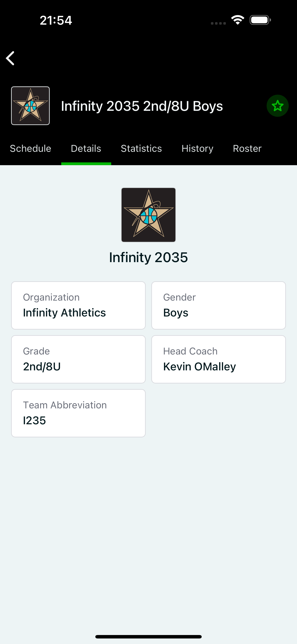Tap the large Infinity 2035 logo

(x=148, y=215)
